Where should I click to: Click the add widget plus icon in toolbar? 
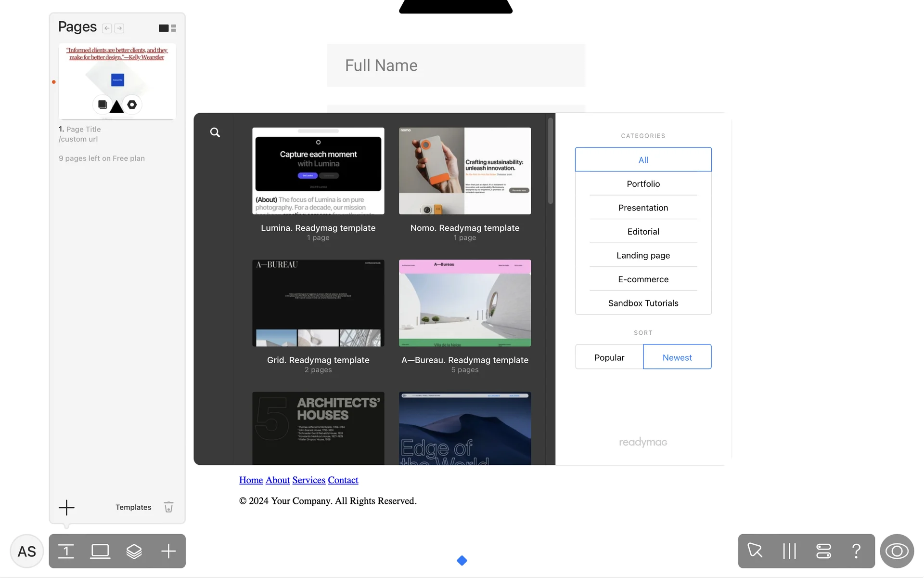[x=168, y=551]
